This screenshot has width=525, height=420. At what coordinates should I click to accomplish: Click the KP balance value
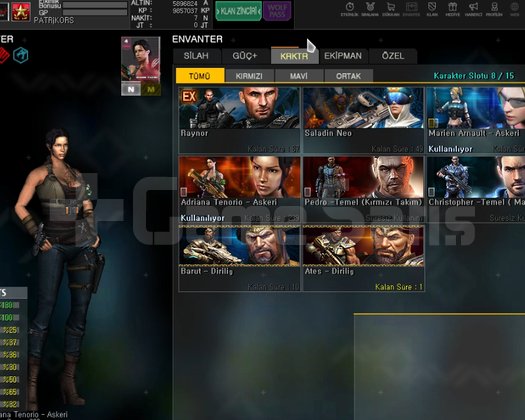pyautogui.click(x=185, y=11)
